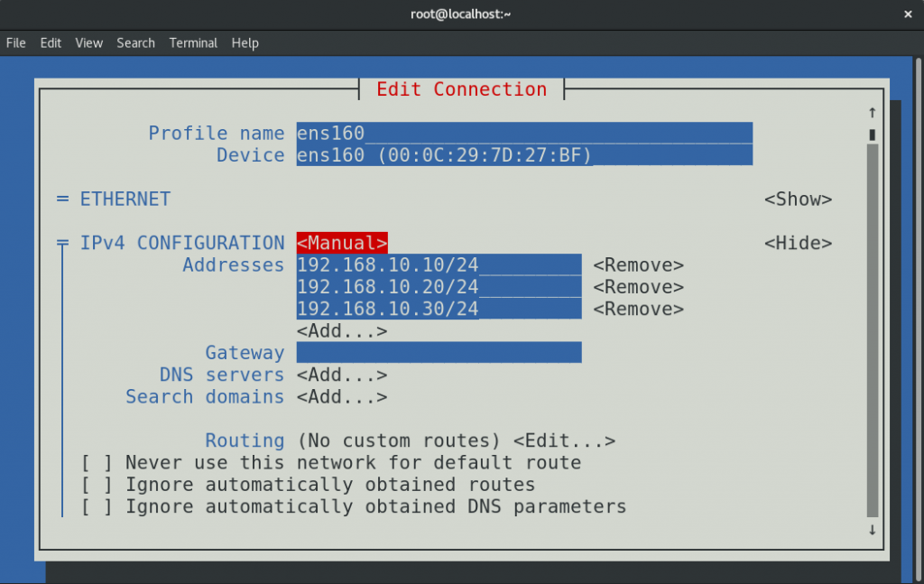Open the Help menu
Image resolution: width=924 pixels, height=584 pixels.
245,42
